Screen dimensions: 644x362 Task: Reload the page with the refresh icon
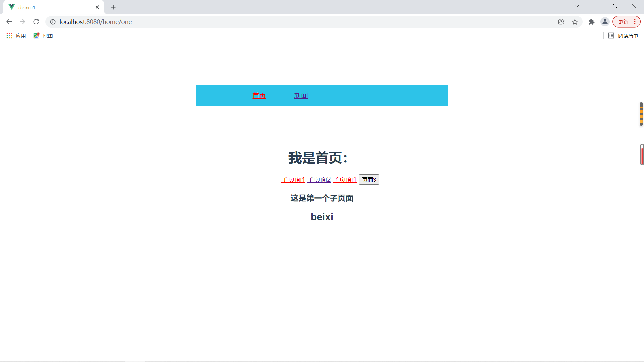coord(36,22)
